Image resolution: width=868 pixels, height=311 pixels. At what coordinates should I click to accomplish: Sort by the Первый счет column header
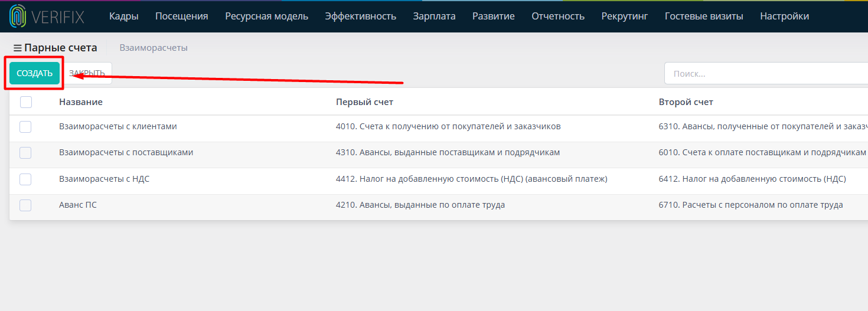tap(364, 102)
